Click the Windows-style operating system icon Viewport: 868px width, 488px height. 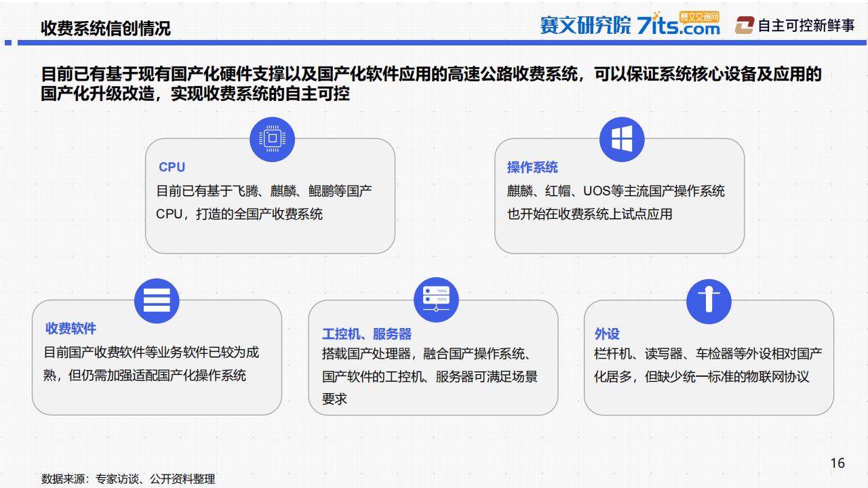622,139
